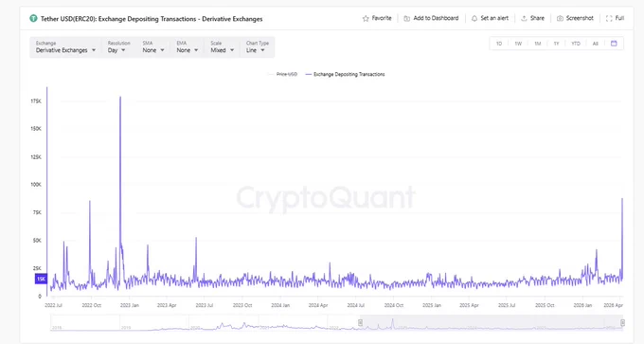This screenshot has width=644, height=344.
Task: Select the 1M time range
Action: (x=538, y=44)
